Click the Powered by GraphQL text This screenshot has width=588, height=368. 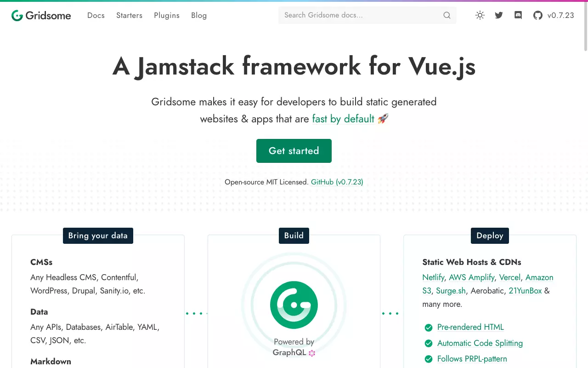coord(294,347)
